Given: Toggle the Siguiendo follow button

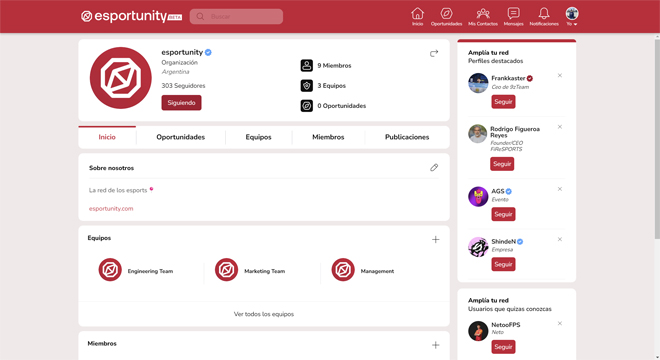Looking at the screenshot, I should 181,103.
